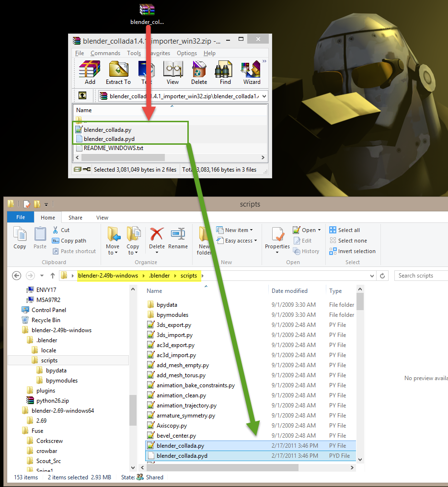The image size is (448, 487).
Task: Click the Extract To icon in WinRAR
Action: [x=118, y=72]
